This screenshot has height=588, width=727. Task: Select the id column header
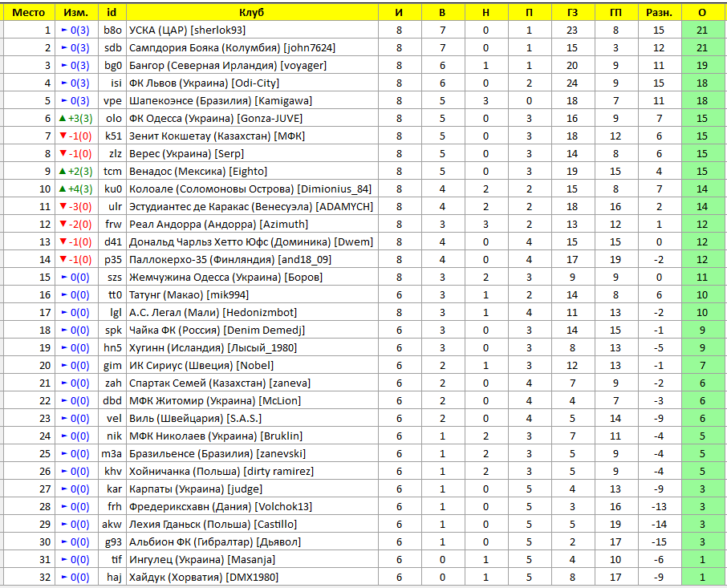click(x=112, y=13)
